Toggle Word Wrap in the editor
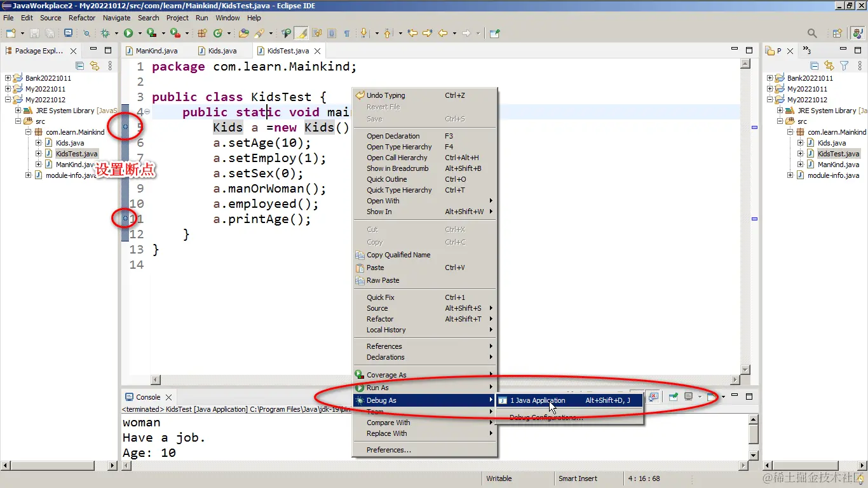The width and height of the screenshot is (868, 488). tap(317, 33)
